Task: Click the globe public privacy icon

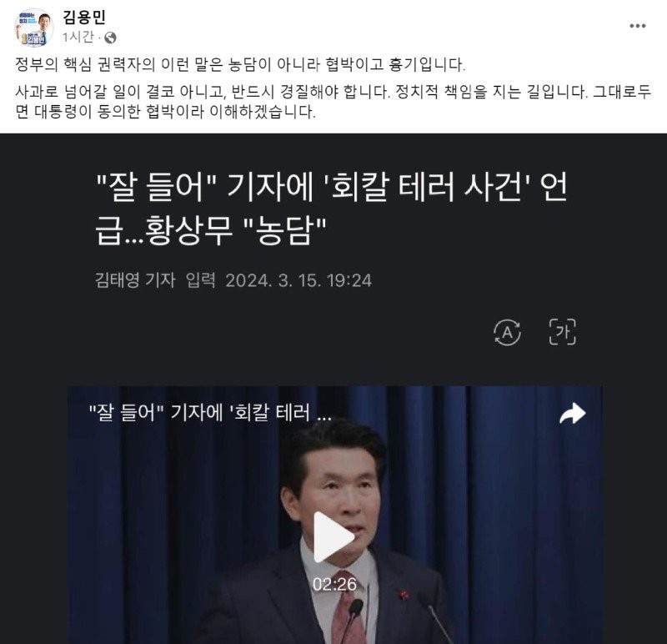Action: (x=110, y=38)
